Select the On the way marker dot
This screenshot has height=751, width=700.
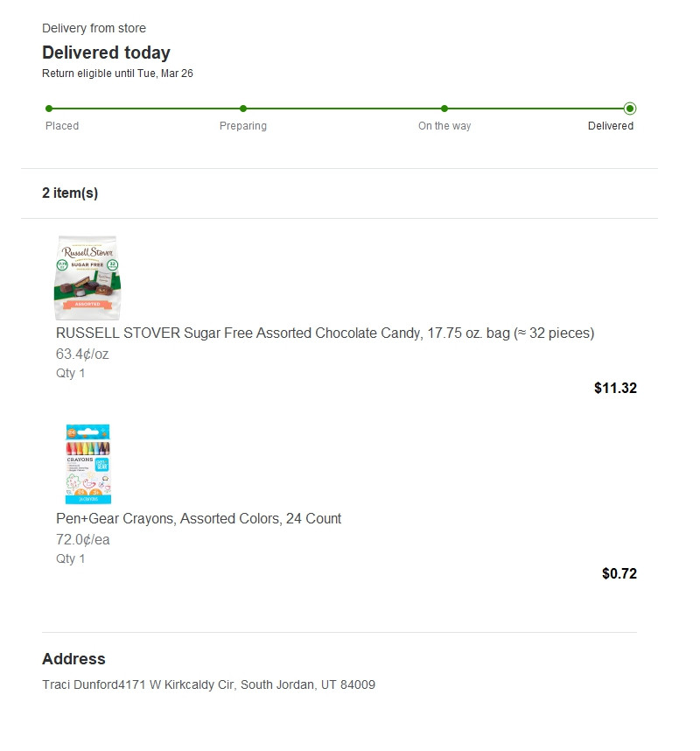click(x=444, y=109)
